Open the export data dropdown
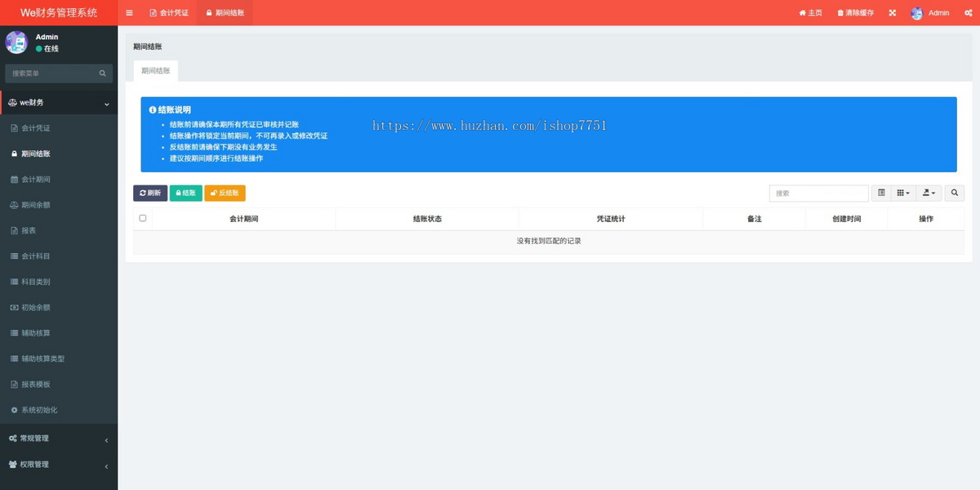This screenshot has width=980, height=490. pyautogui.click(x=929, y=194)
